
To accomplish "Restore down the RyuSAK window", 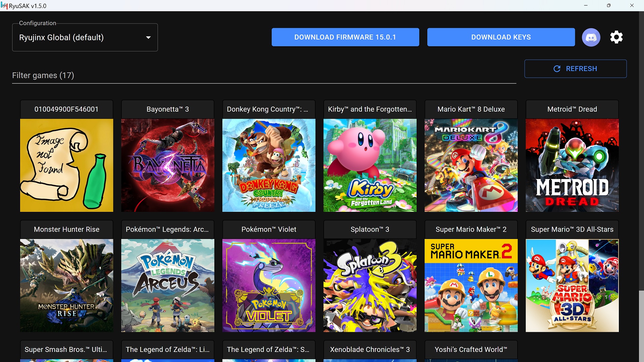I will pos(608,5).
